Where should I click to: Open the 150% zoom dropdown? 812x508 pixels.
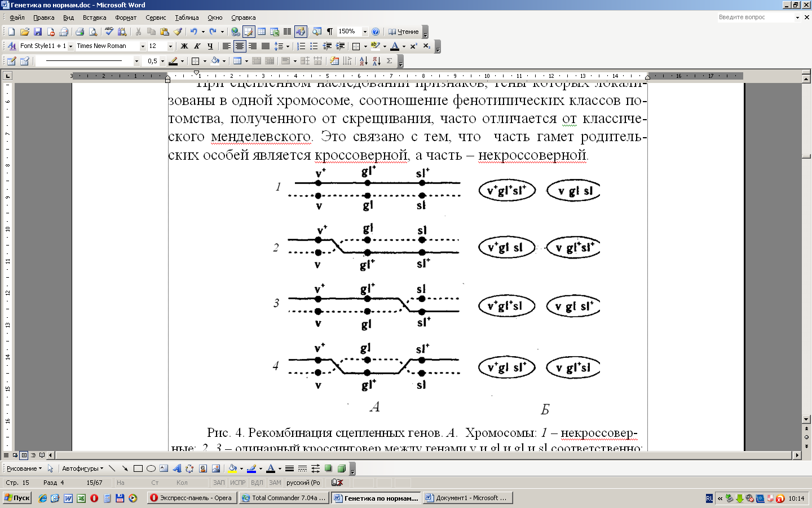(365, 32)
